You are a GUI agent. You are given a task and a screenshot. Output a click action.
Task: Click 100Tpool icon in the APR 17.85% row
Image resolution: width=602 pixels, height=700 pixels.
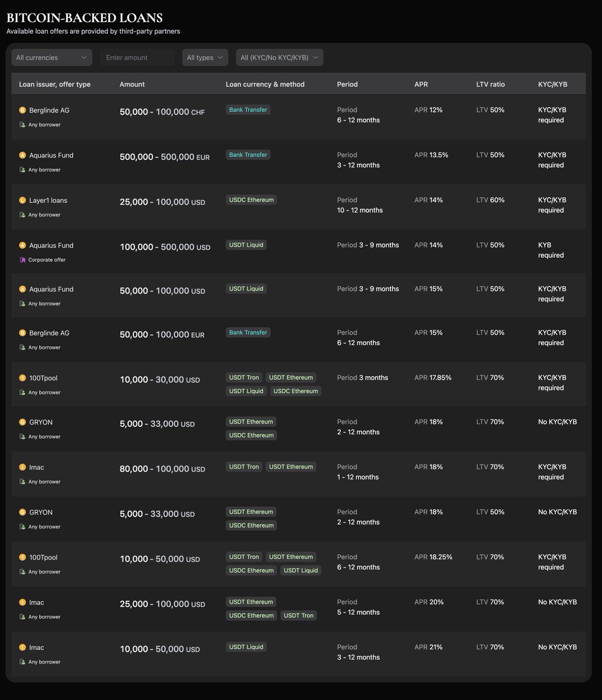click(x=23, y=378)
